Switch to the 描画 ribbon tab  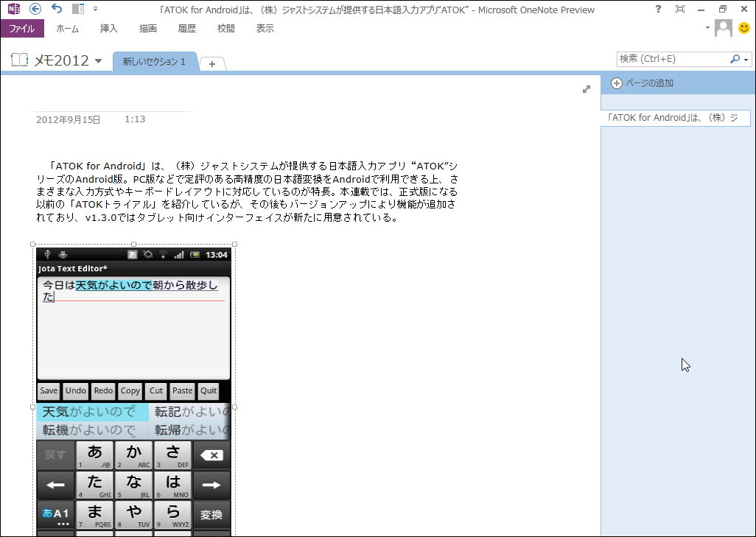coord(148,28)
